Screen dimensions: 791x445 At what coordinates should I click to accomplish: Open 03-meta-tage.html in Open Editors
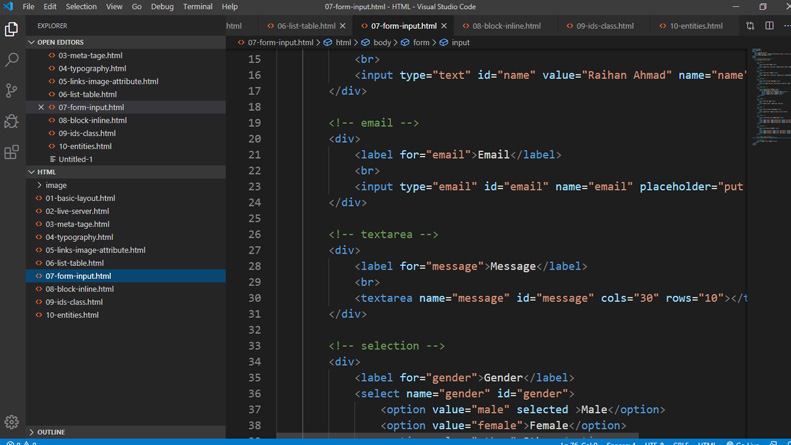(x=126, y=55)
